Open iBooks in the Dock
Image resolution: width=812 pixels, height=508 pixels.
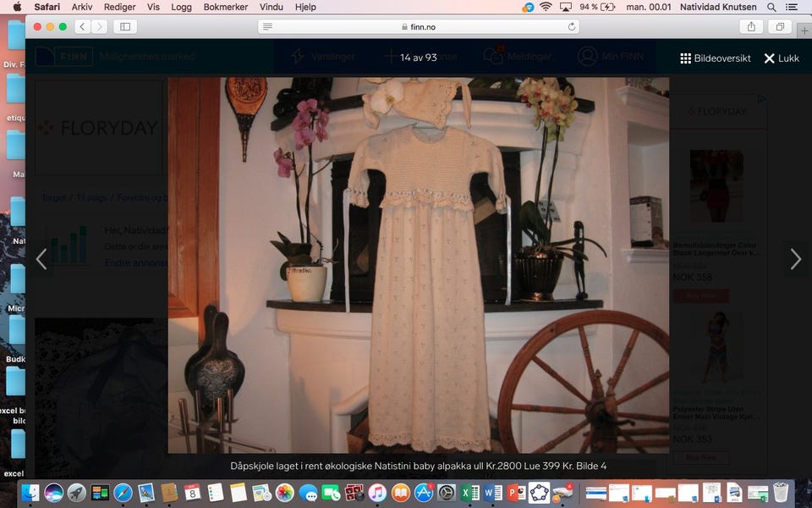coord(401,493)
